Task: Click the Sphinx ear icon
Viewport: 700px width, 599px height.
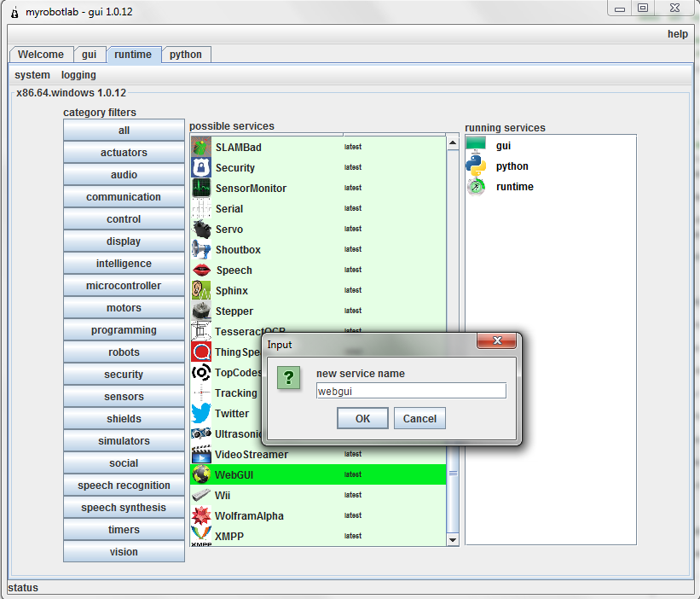Action: pos(201,291)
